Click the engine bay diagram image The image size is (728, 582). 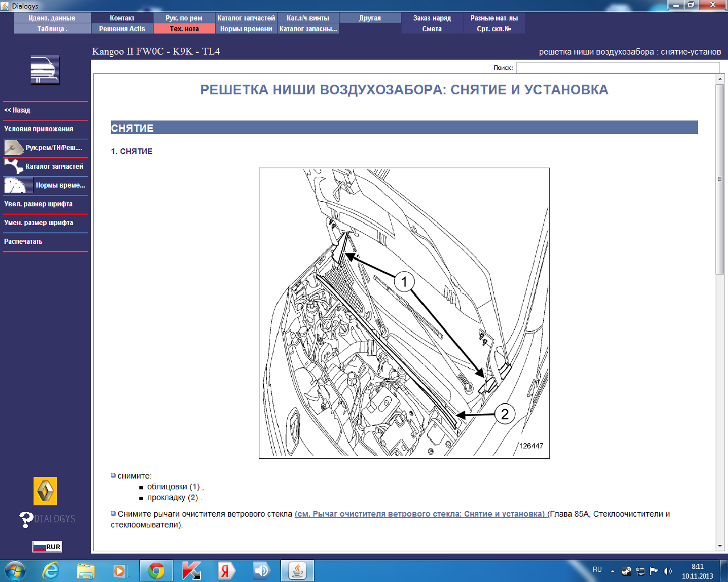click(404, 313)
